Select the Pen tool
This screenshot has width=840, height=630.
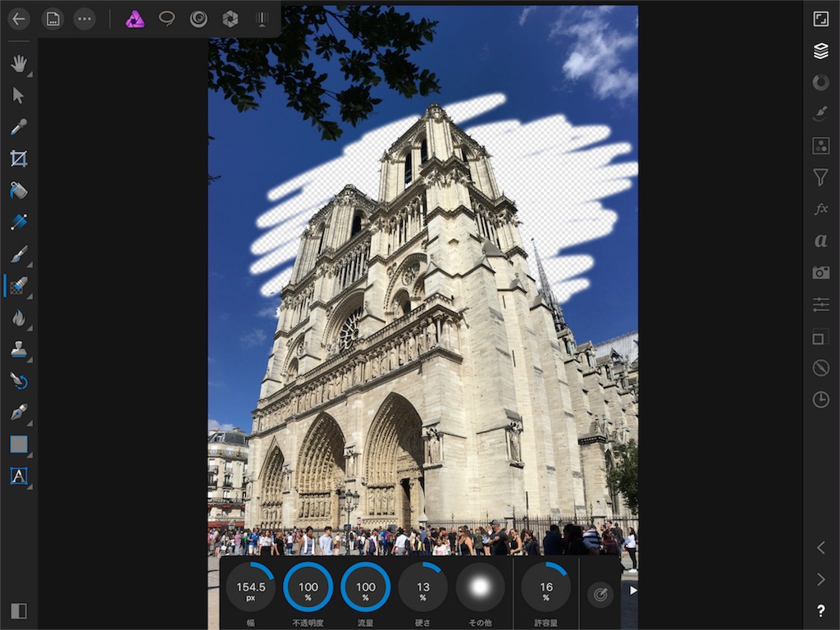(x=19, y=413)
